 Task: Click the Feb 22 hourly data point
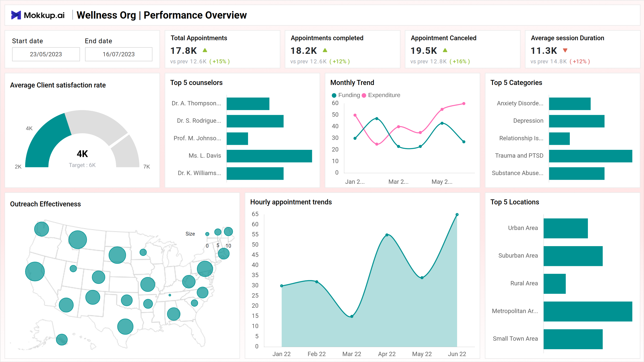tap(317, 282)
